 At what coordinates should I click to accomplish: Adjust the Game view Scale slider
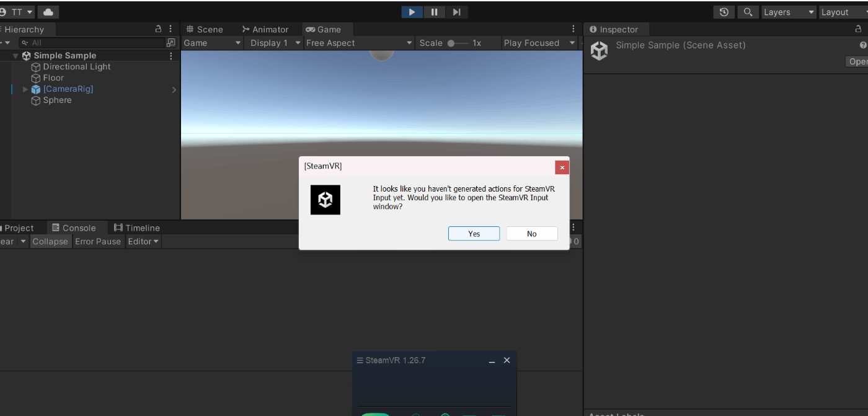coord(458,43)
